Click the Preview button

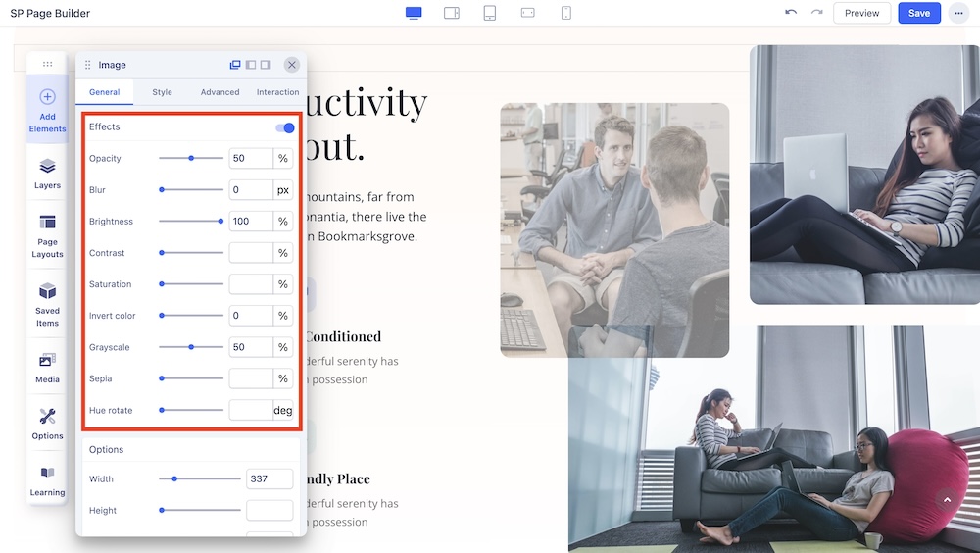pos(861,13)
